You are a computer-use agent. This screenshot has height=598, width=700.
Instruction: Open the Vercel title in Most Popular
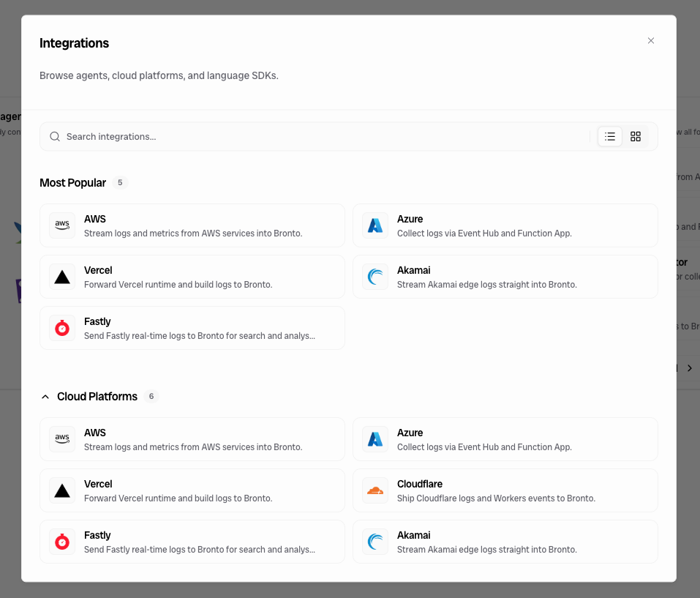point(98,271)
